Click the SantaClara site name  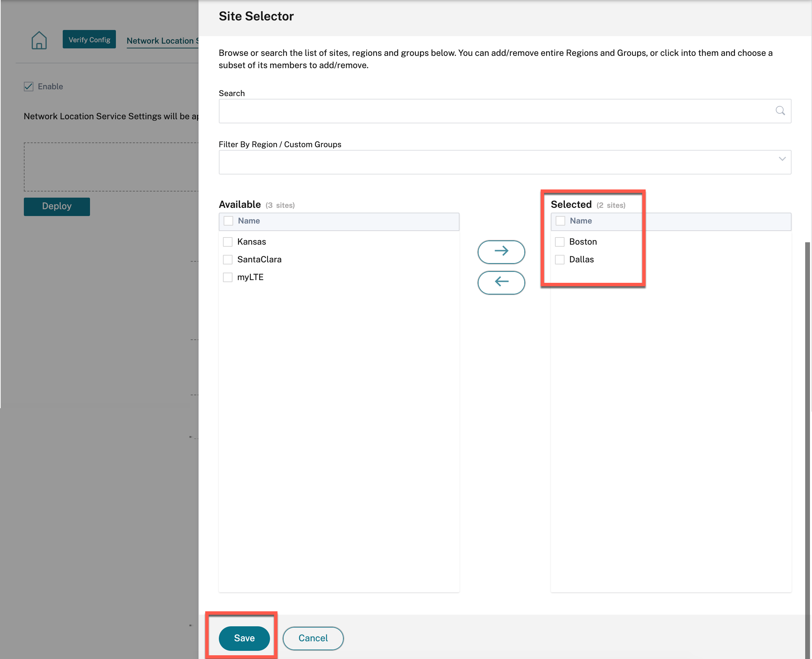[x=259, y=260]
